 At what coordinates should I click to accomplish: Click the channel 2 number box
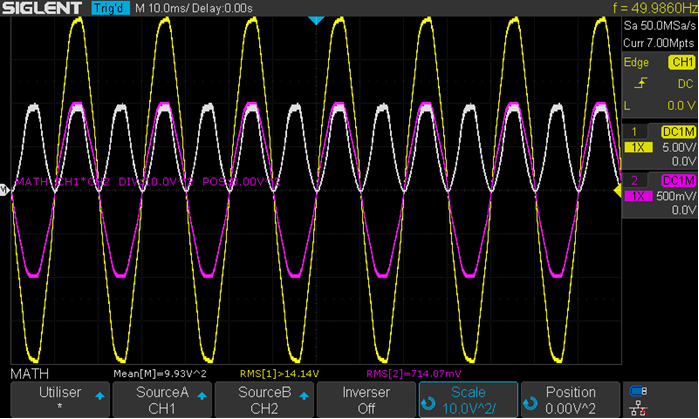click(634, 180)
